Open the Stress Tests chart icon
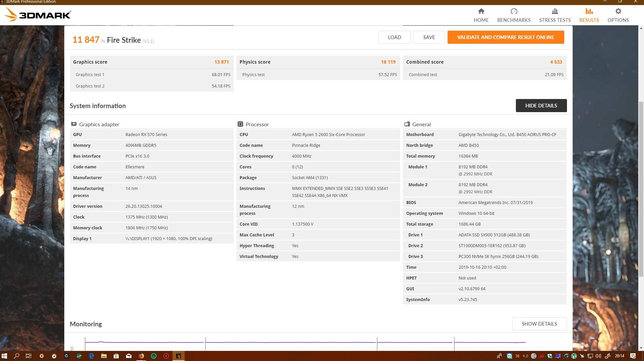The width and height of the screenshot is (644, 361). [x=555, y=11]
